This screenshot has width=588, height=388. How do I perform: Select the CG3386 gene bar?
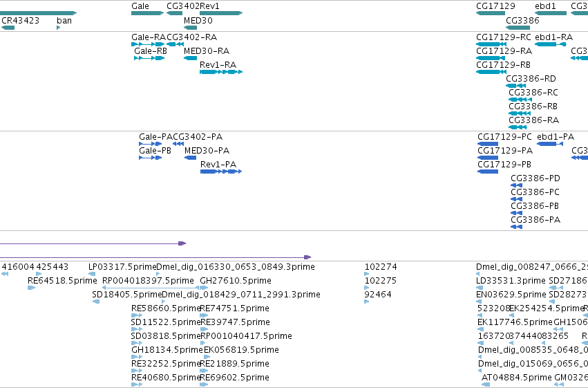[518, 28]
